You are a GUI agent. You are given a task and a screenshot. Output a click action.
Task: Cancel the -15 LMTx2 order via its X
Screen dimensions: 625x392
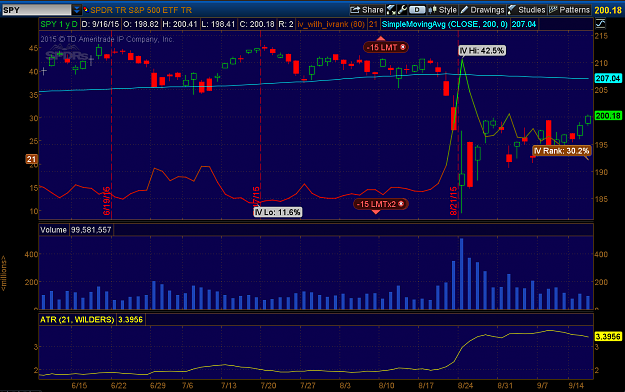[401, 204]
